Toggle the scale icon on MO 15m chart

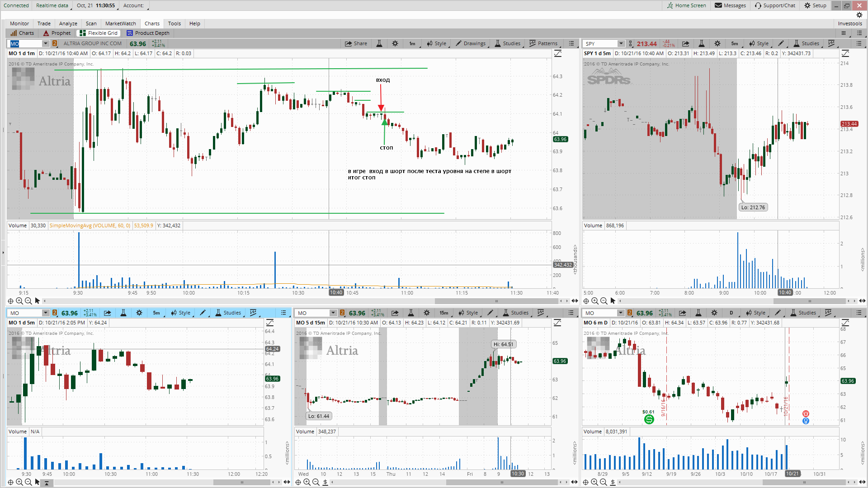coord(557,323)
